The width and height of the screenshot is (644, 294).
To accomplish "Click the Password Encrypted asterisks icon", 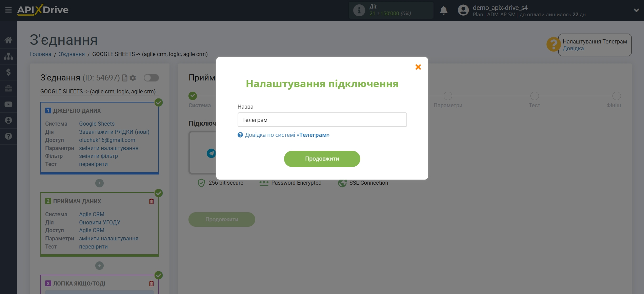I will pos(264,183).
